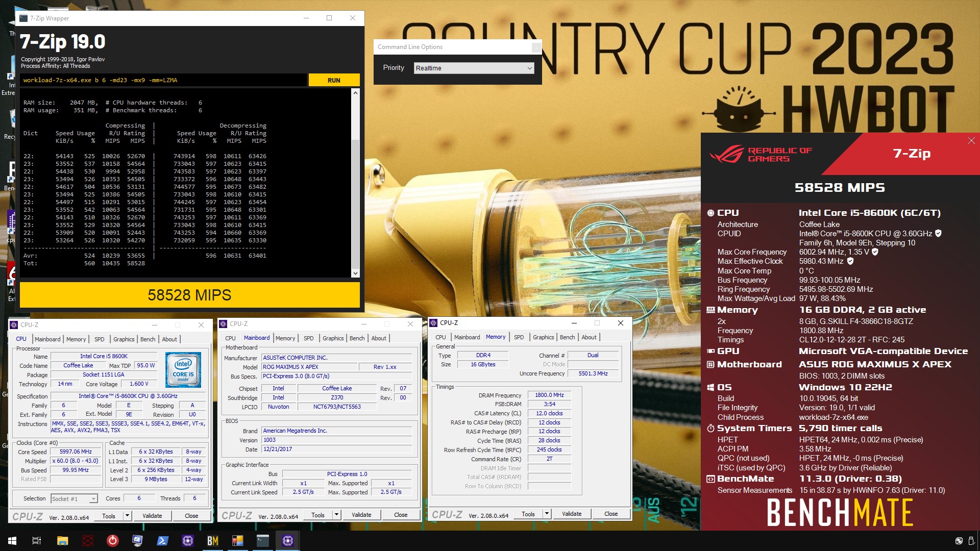Image resolution: width=980 pixels, height=551 pixels.
Task: Click the shield icon after 1.35 V
Action: coord(875,252)
